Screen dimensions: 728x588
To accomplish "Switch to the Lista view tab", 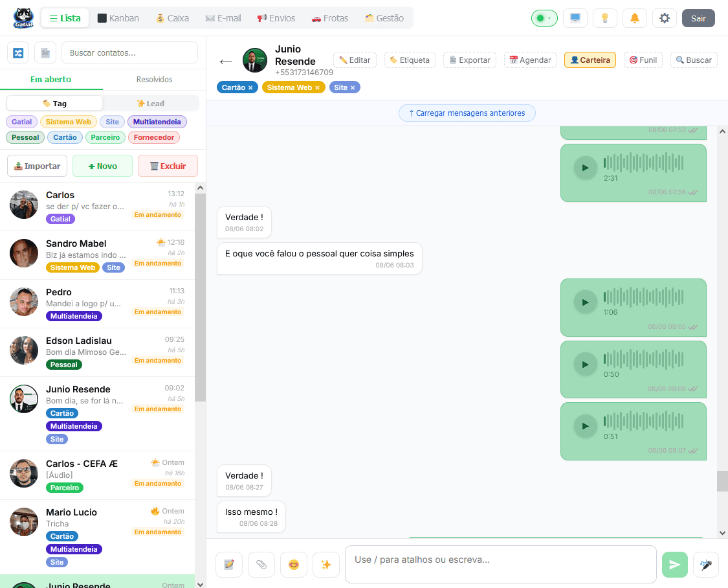I will point(65,18).
